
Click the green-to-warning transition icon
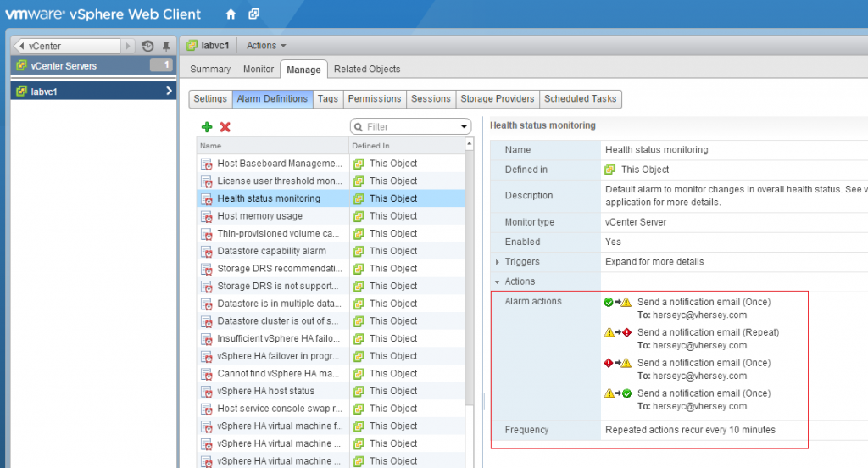coord(617,302)
